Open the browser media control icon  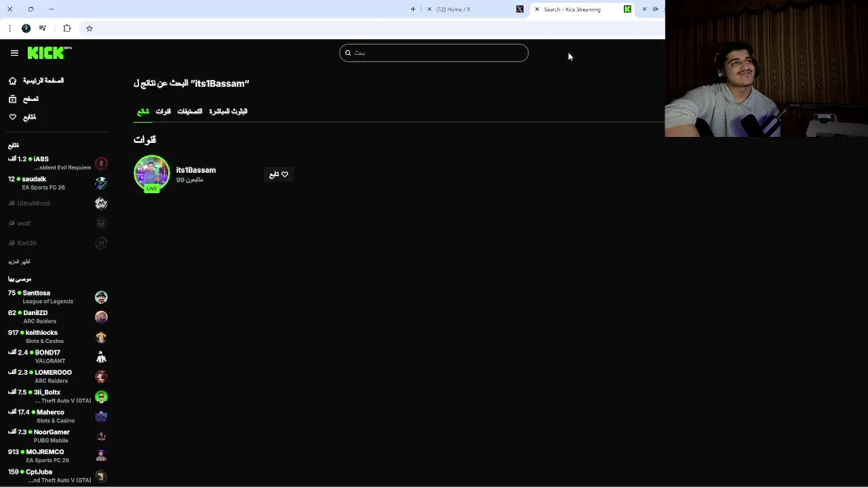(43, 28)
